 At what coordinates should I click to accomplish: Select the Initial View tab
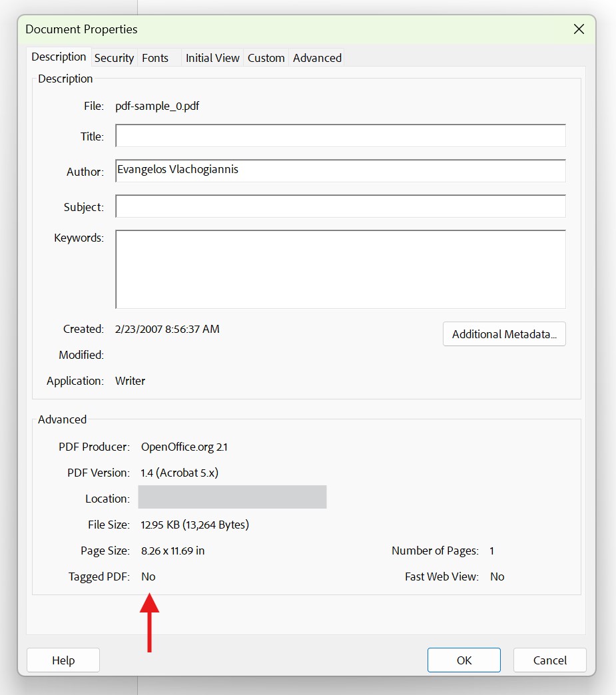(x=212, y=58)
